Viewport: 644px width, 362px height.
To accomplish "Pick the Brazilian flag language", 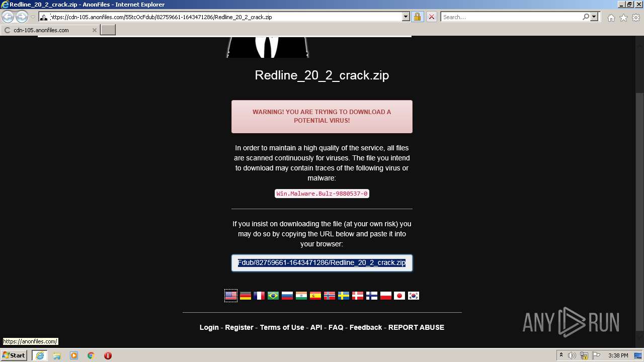I will [273, 296].
